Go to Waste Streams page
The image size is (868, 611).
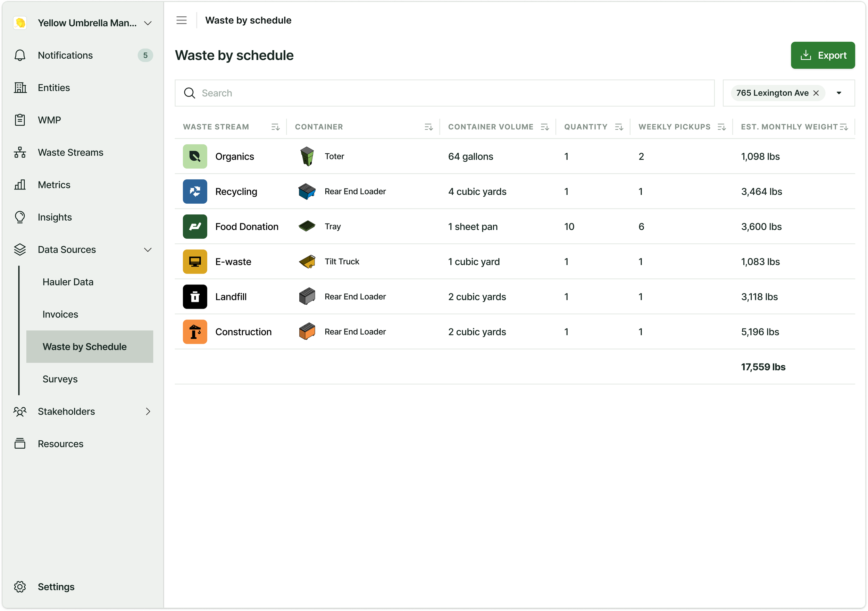[x=71, y=153]
